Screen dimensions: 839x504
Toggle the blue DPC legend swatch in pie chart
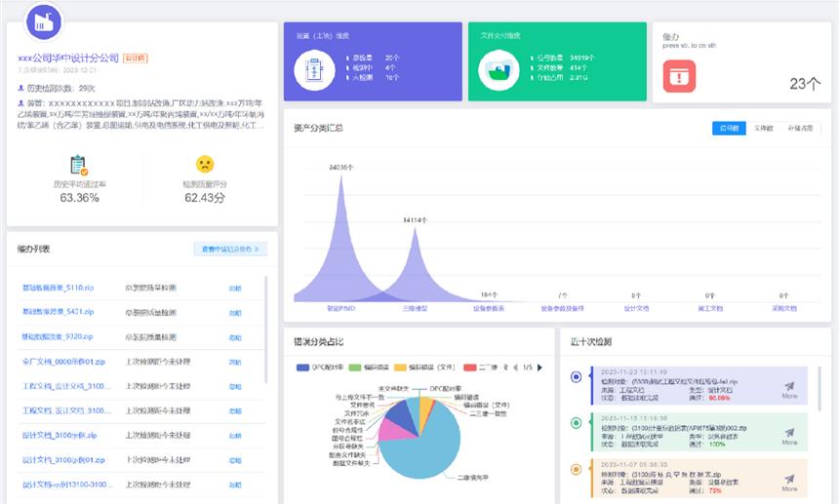302,368
